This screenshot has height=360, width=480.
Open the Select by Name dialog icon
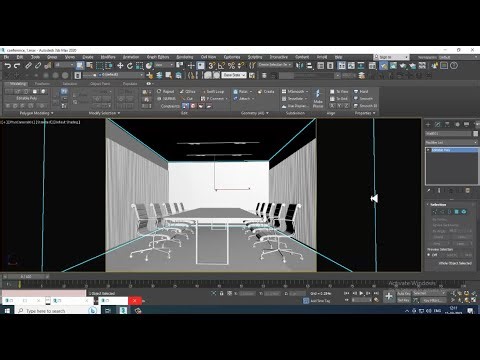(x=89, y=66)
